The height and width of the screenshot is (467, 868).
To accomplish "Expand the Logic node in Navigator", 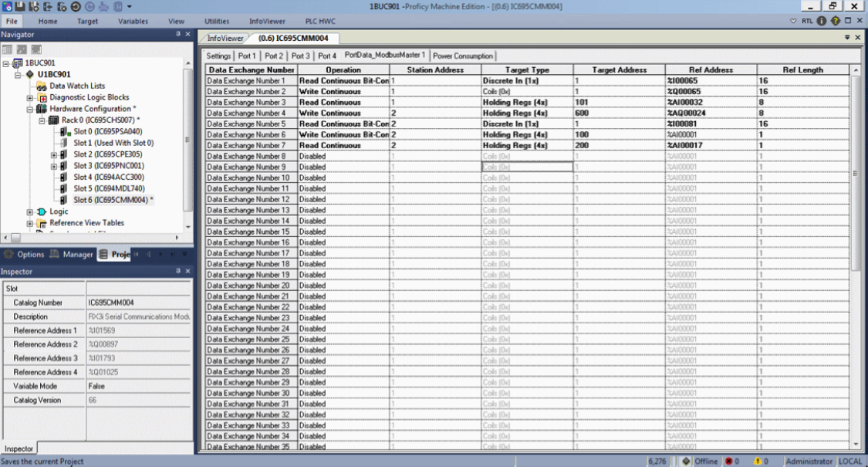I will click(30, 212).
